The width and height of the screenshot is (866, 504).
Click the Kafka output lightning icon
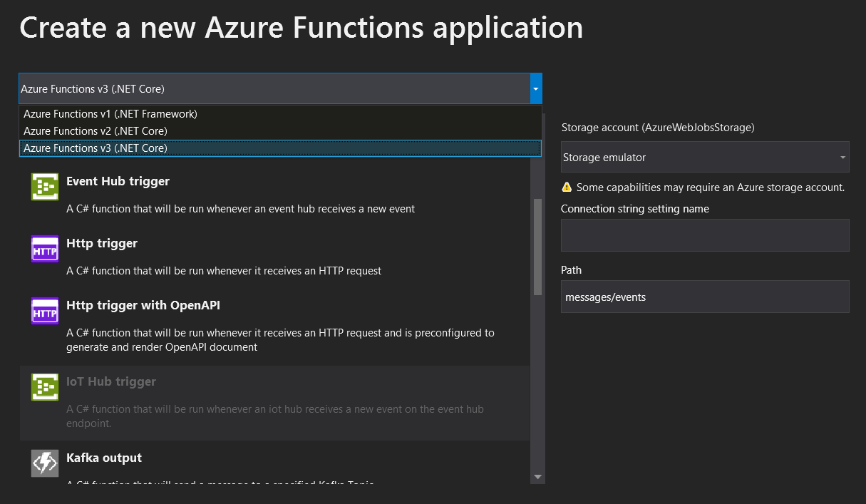tap(45, 463)
